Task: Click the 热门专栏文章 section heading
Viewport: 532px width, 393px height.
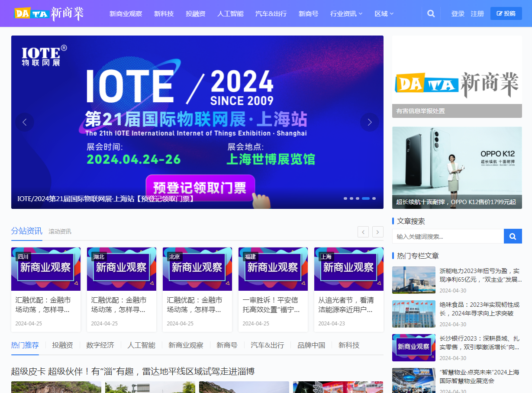Action: pyautogui.click(x=418, y=256)
